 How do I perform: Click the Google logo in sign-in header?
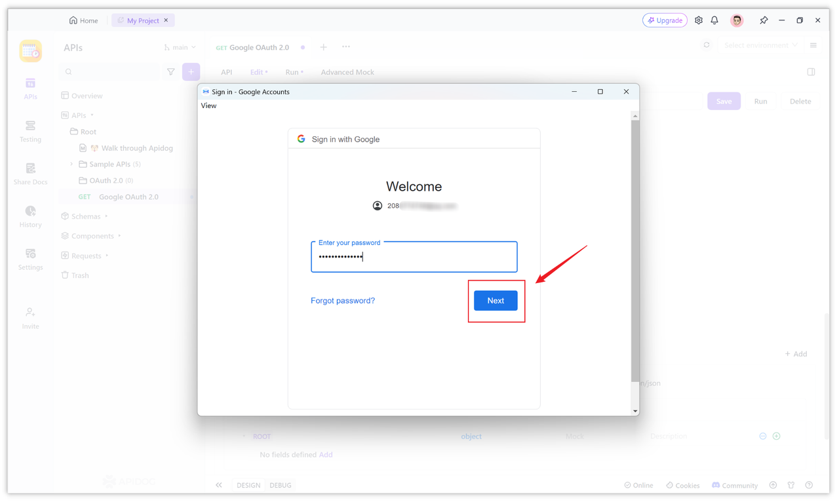[302, 139]
